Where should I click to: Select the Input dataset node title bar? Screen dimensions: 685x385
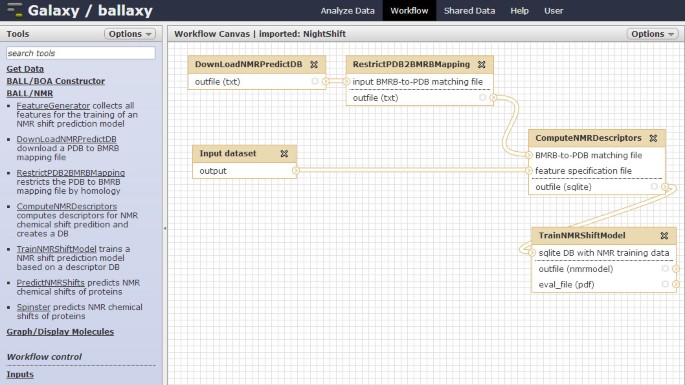coord(245,154)
